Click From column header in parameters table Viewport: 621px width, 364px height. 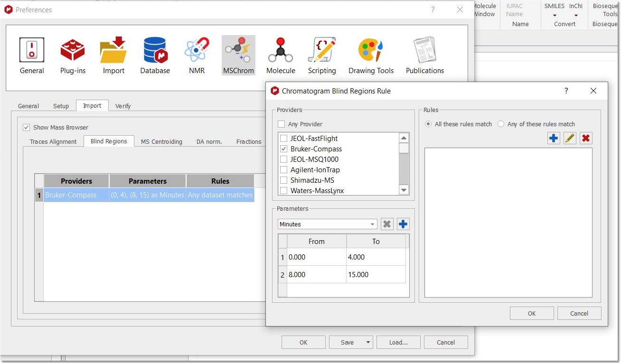[317, 241]
